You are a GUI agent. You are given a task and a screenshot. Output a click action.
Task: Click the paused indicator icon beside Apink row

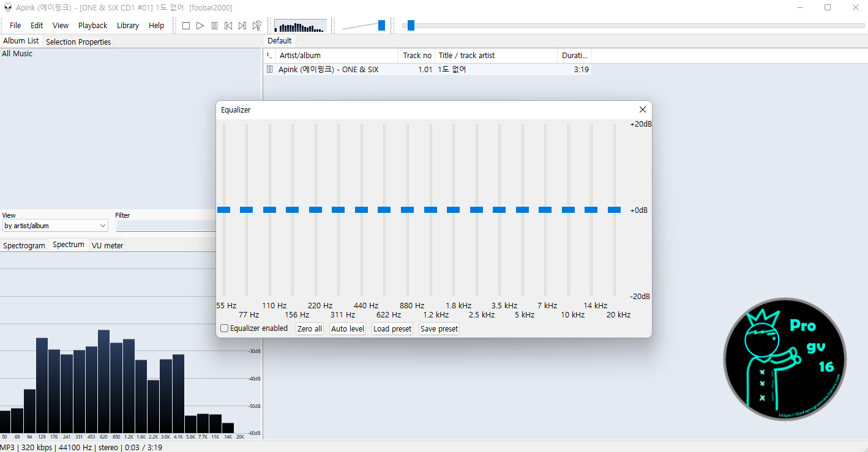pos(269,70)
